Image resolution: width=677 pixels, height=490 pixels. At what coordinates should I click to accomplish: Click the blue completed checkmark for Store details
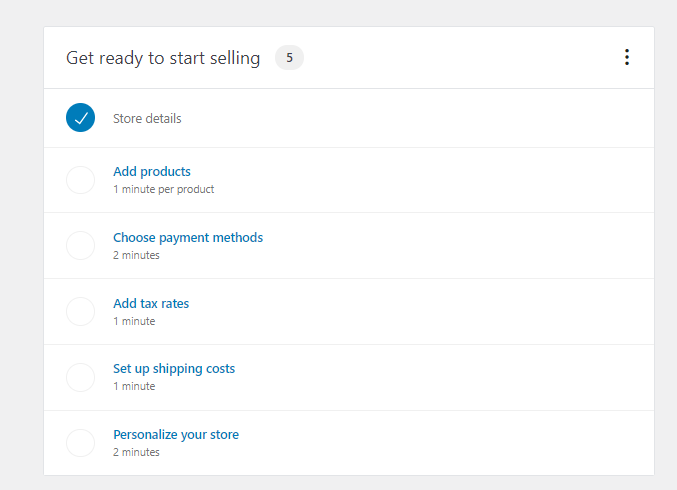pos(80,118)
